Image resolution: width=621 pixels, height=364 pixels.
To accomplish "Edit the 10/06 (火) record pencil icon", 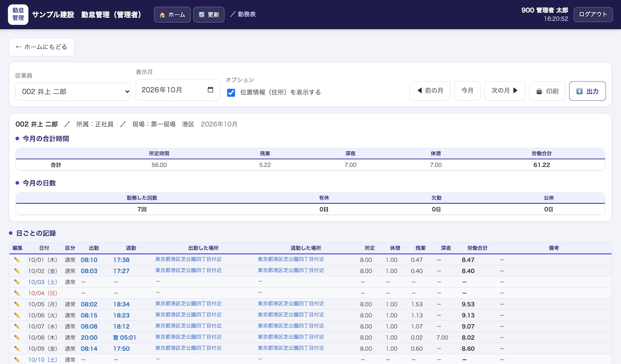I will (x=17, y=315).
